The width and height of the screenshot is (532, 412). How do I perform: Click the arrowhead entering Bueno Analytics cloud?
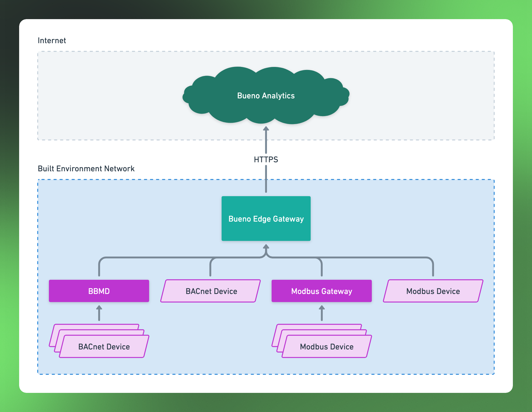[x=266, y=129]
